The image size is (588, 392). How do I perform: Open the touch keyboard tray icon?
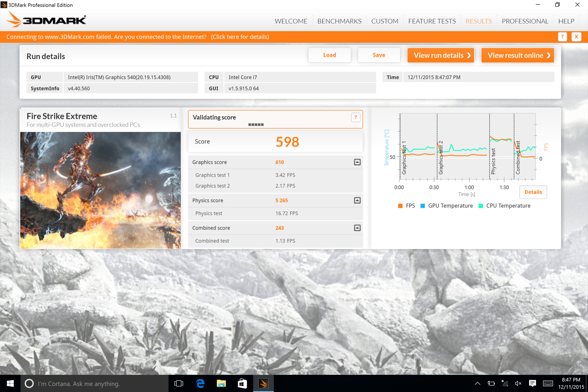point(548,384)
